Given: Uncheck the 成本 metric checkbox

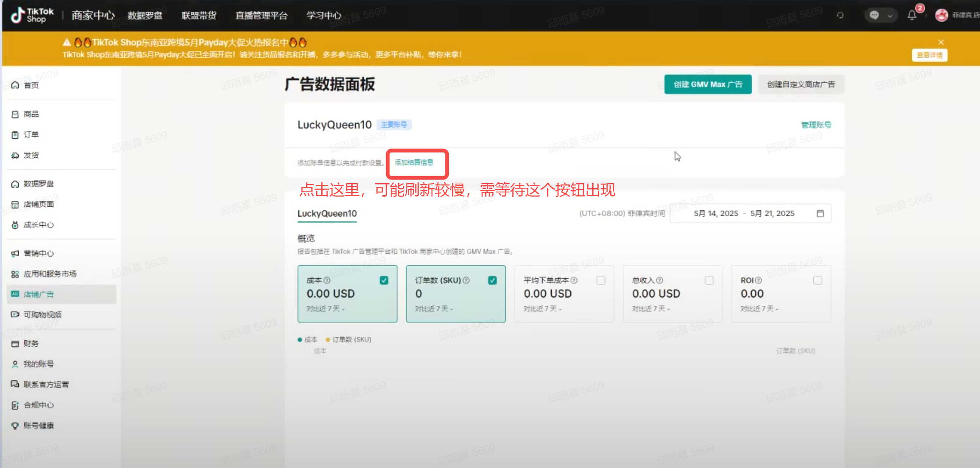Looking at the screenshot, I should (384, 280).
